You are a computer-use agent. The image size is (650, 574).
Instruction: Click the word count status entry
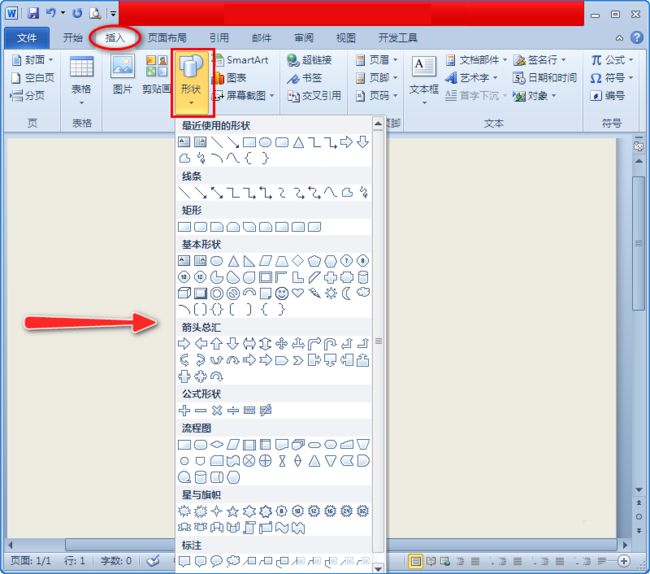[x=116, y=561]
